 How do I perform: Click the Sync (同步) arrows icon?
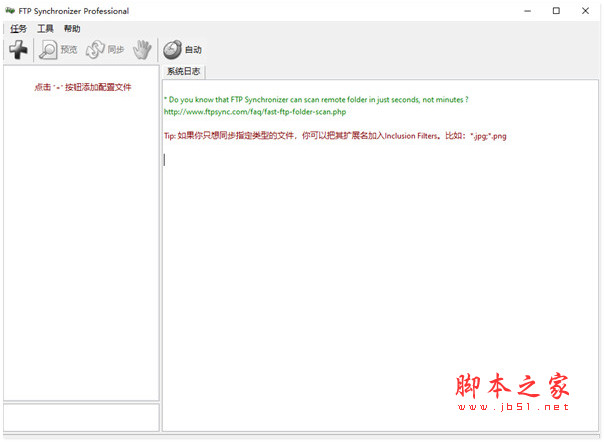[x=95, y=50]
